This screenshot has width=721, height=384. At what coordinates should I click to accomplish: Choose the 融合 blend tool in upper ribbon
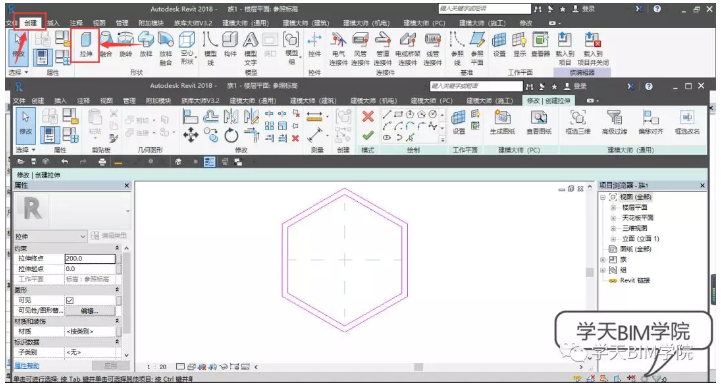click(x=106, y=45)
